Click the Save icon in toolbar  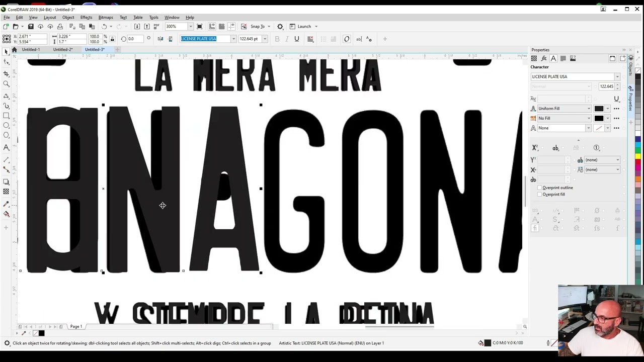coord(31,26)
